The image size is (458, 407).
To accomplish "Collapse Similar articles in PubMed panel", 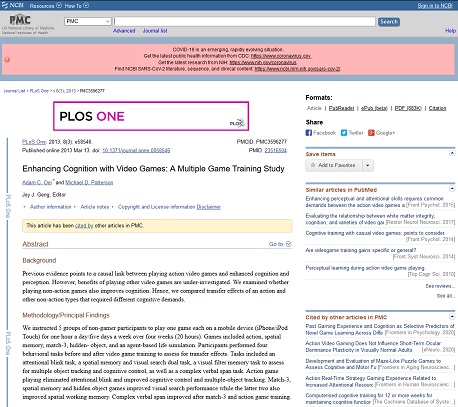I will 452,189.
